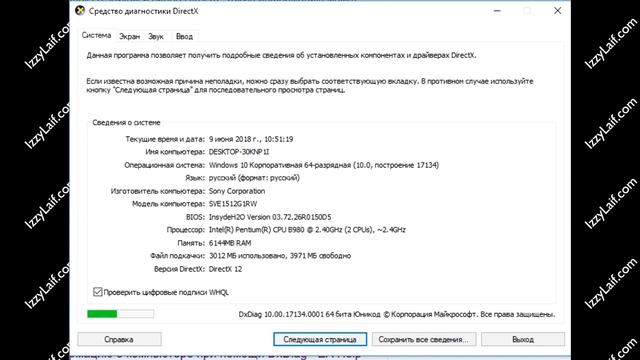640x360 pixels.
Task: Click the Выход button
Action: 523,339
